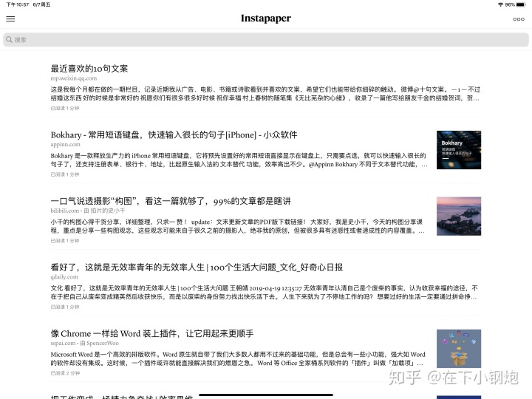This screenshot has width=532, height=399.
Task: Select sspai.com 由 SpencerWoo source line
Action: tap(84, 343)
